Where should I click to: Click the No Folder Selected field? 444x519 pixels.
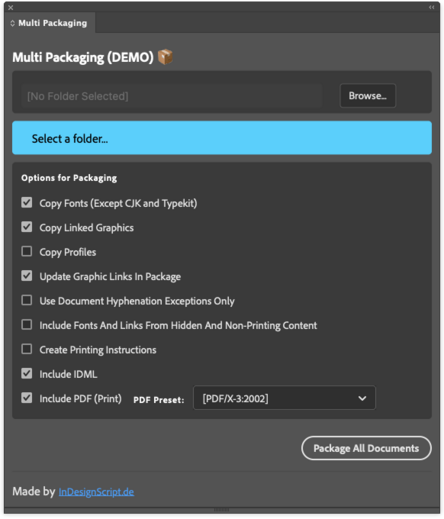click(172, 96)
